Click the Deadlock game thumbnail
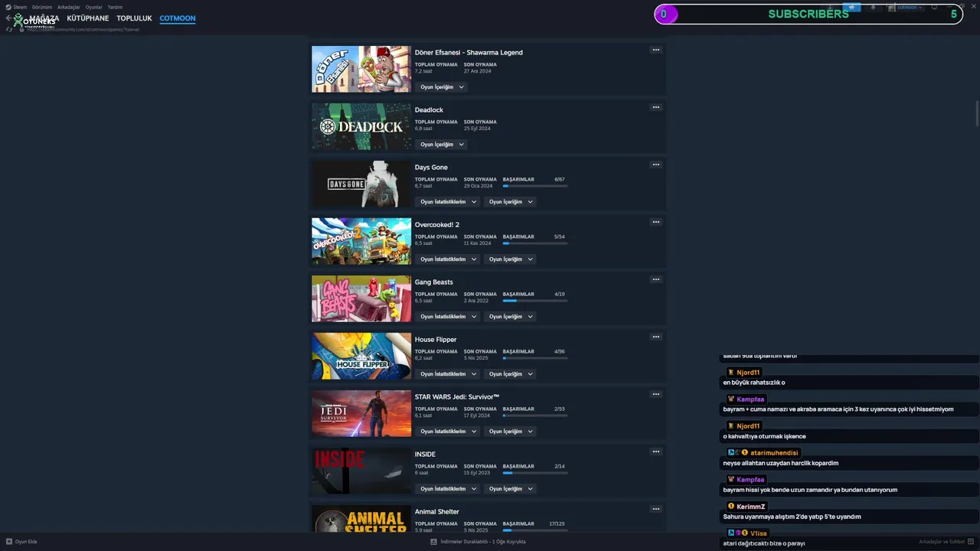 coord(361,127)
